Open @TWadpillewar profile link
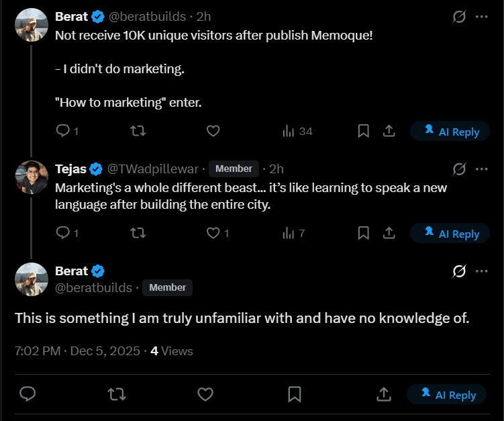 tap(153, 169)
